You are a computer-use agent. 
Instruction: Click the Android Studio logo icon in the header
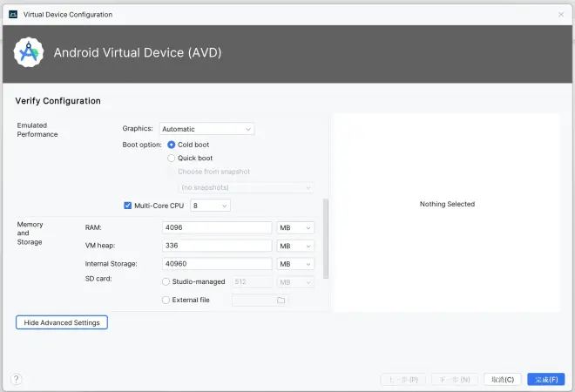point(29,52)
